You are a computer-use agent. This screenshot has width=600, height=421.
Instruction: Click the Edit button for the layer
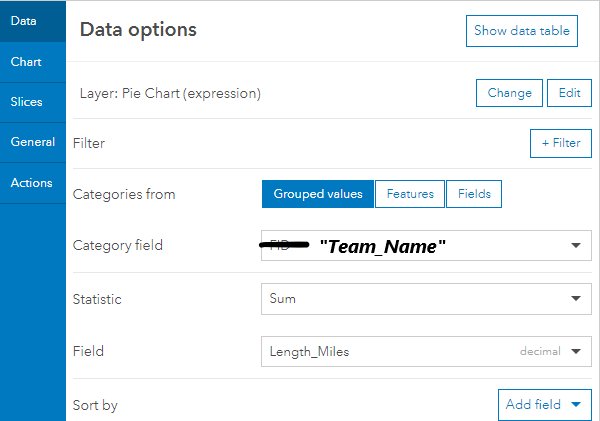coord(569,93)
